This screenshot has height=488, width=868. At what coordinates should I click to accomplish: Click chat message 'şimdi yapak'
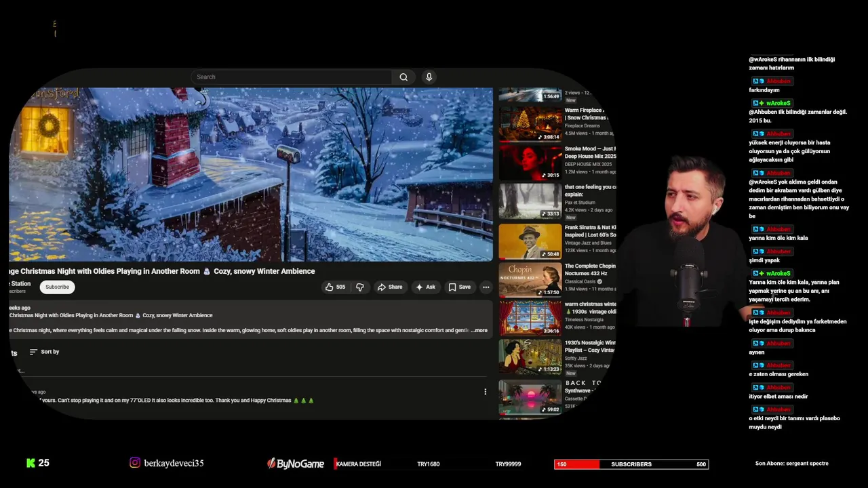[x=764, y=260]
